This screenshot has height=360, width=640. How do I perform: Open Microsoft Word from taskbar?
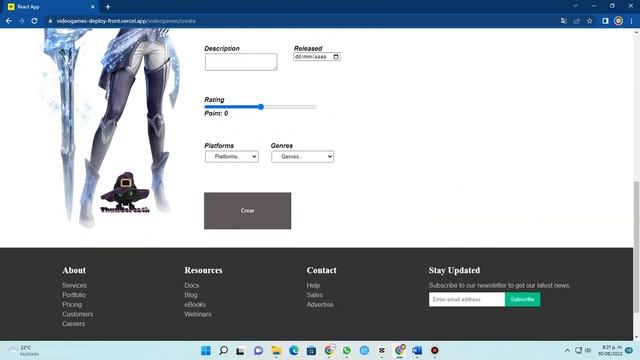click(417, 351)
